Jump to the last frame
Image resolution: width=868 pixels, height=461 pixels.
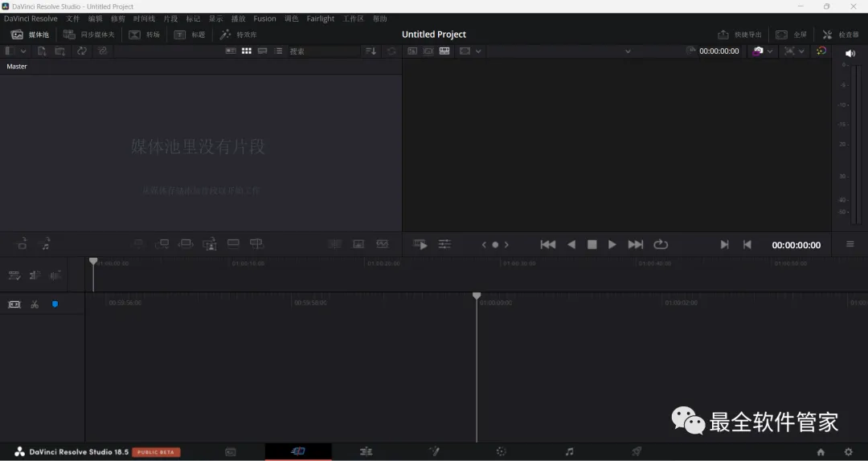click(636, 245)
